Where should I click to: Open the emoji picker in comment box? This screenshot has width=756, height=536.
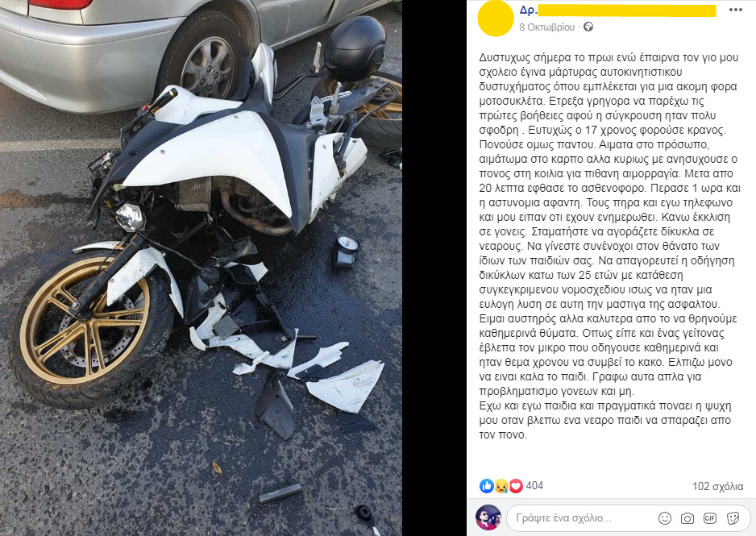tap(665, 518)
